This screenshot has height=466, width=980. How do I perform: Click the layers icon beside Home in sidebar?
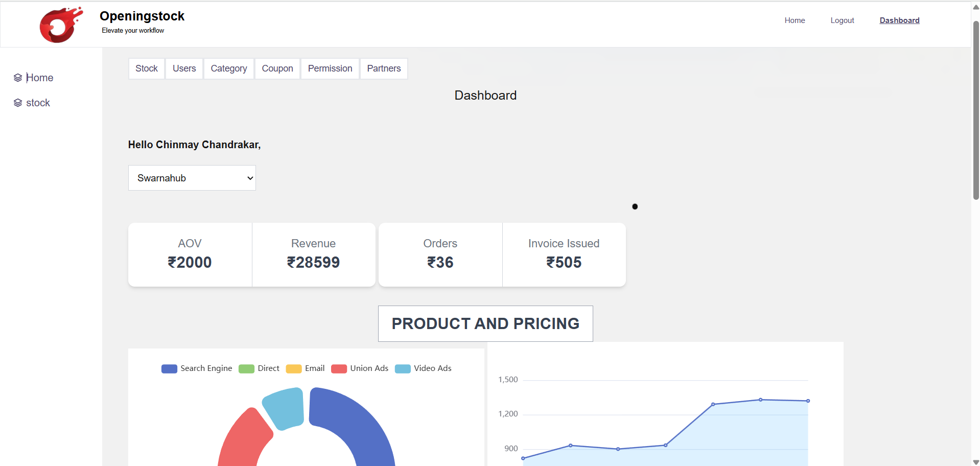18,78
